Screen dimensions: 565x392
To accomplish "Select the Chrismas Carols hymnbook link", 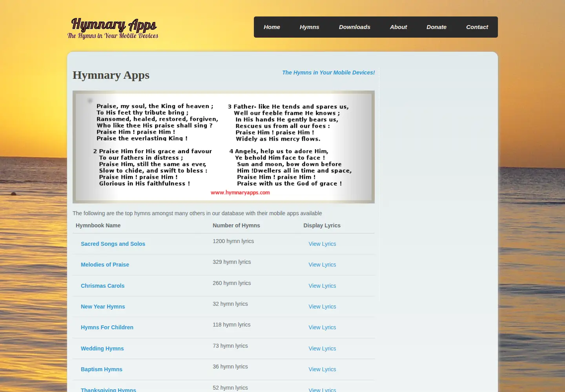I will coord(102,286).
